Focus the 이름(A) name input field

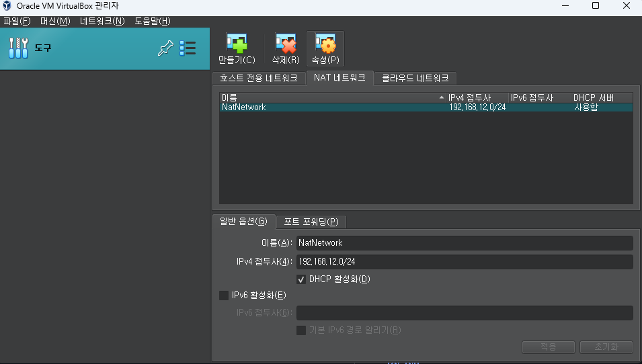(465, 243)
